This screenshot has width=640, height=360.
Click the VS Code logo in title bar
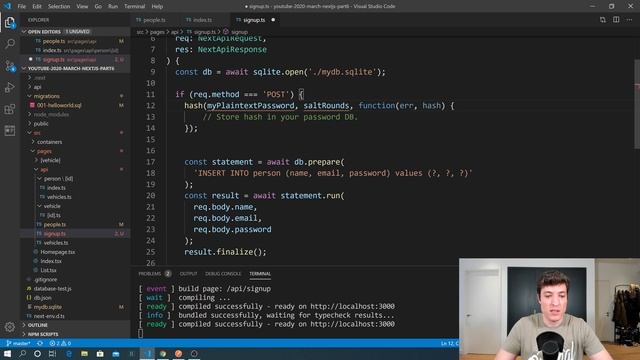[x=7, y=6]
